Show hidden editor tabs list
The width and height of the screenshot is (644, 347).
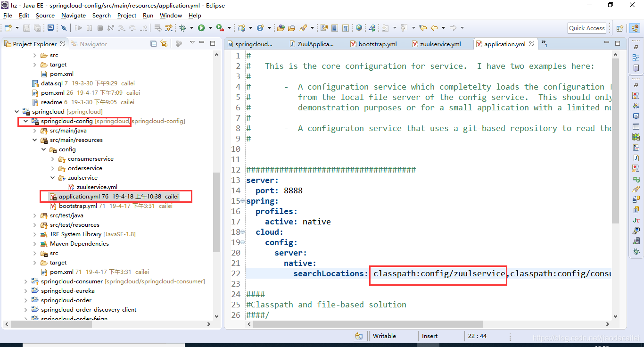pyautogui.click(x=544, y=43)
